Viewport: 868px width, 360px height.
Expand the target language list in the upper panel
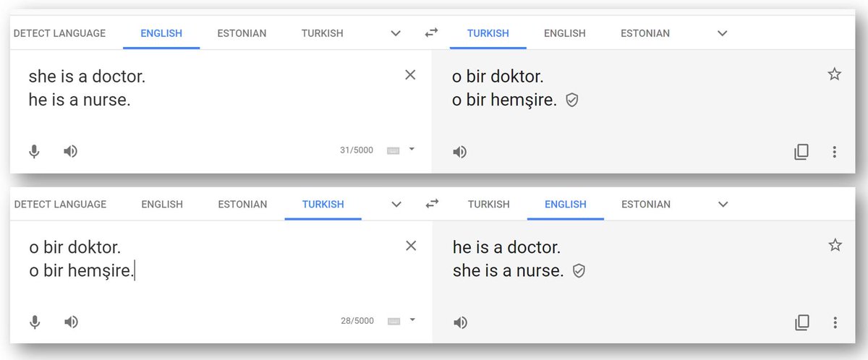pos(722,33)
